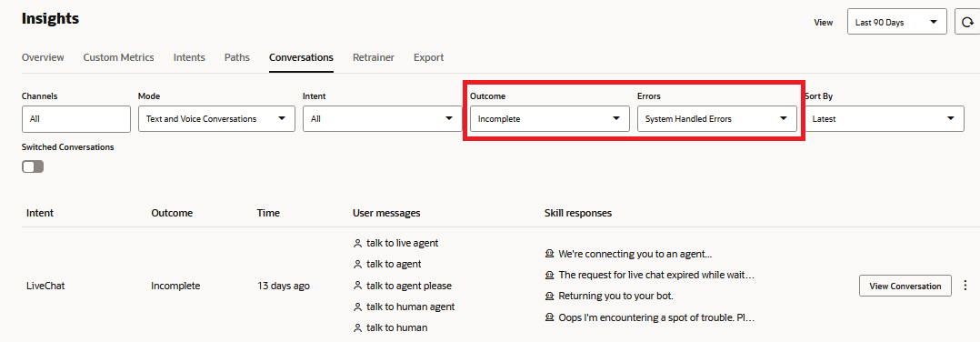Click the bot icon beside 'Returning you to your bot.'
Image resolution: width=980 pixels, height=342 pixels.
coord(549,296)
